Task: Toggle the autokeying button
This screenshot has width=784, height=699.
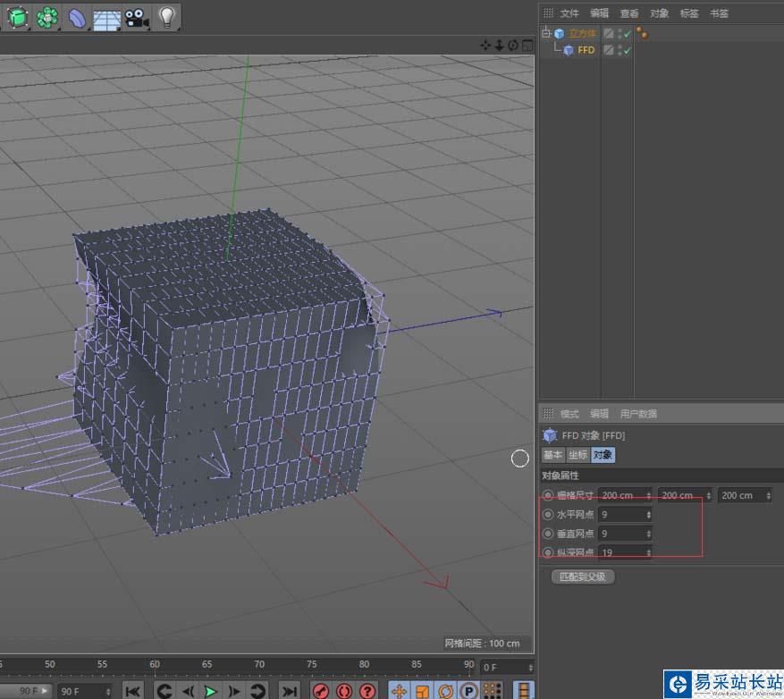Action: click(x=344, y=691)
